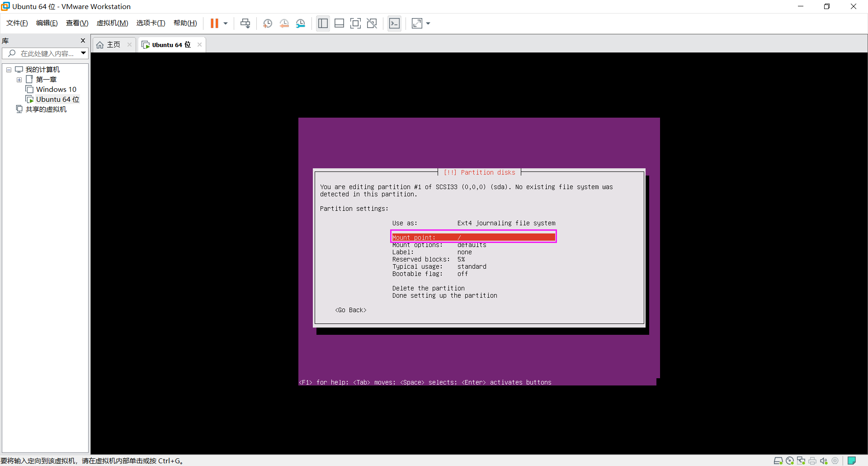
Task: Click the USB camera device status icon
Action: 835,461
